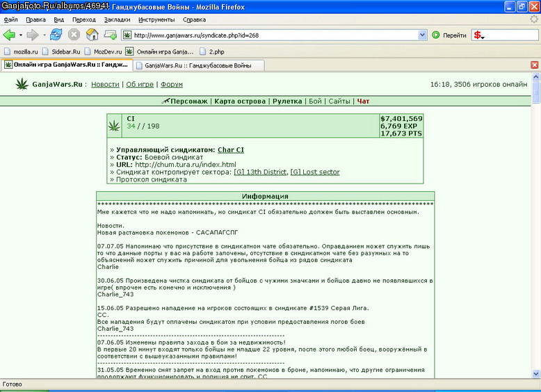The width and height of the screenshot is (541, 392).
Task: Click the address bar URL field
Action: pos(275,35)
